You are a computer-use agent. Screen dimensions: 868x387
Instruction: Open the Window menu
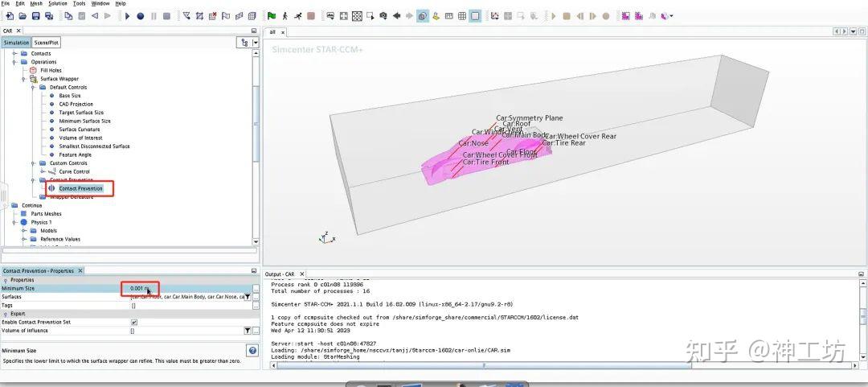100,3
